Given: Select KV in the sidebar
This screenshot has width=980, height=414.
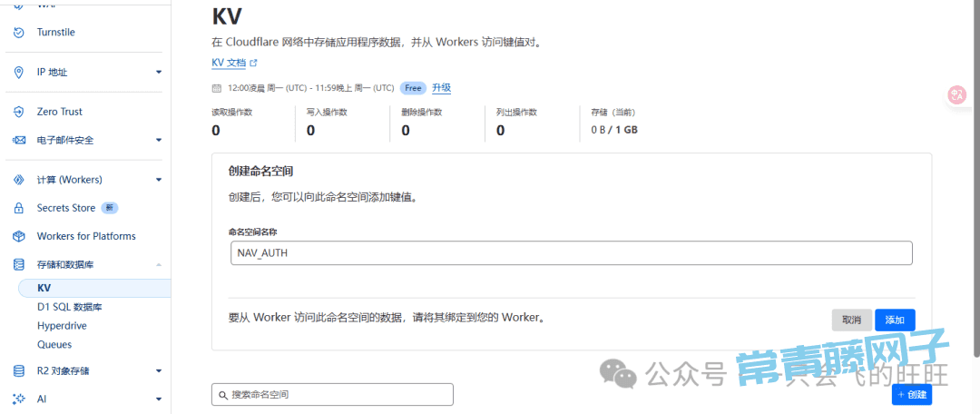Looking at the screenshot, I should coord(94,289).
